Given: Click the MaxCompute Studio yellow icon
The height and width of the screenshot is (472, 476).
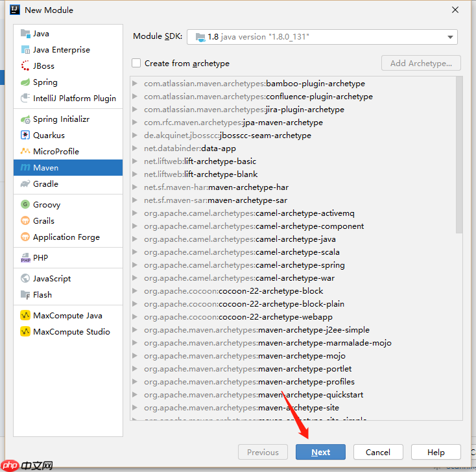Looking at the screenshot, I should click(x=25, y=331).
